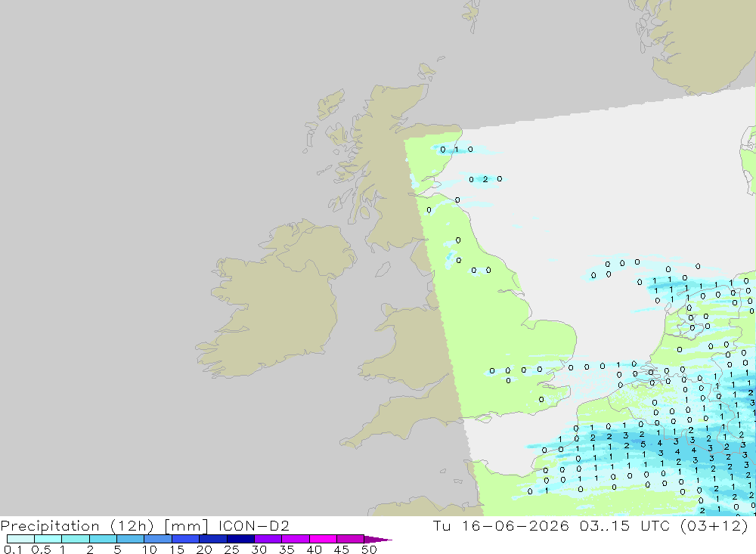Image resolution: width=756 pixels, height=554 pixels.
Task: Select the 5–10 mm blue legend swatch
Action: coord(131,539)
